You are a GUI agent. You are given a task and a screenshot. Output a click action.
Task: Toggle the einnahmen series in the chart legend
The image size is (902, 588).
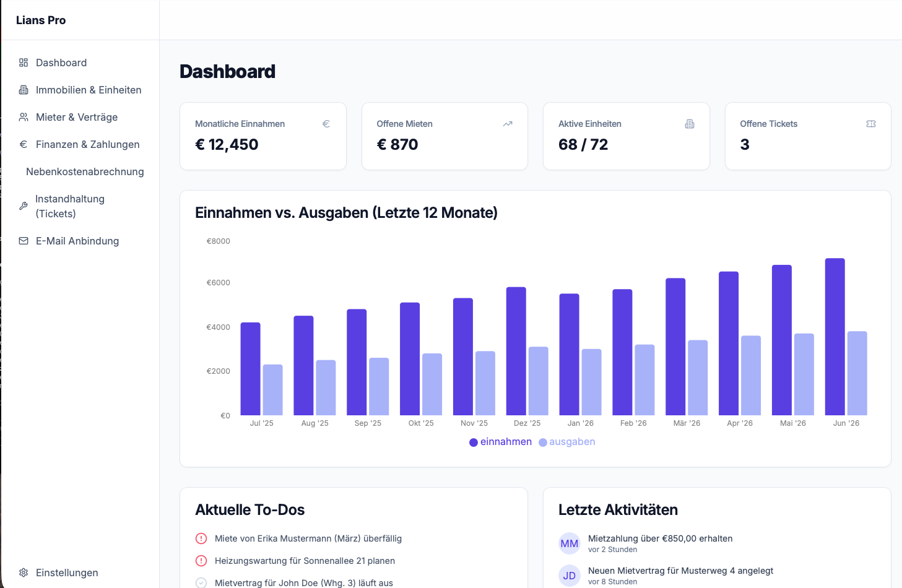pos(500,441)
